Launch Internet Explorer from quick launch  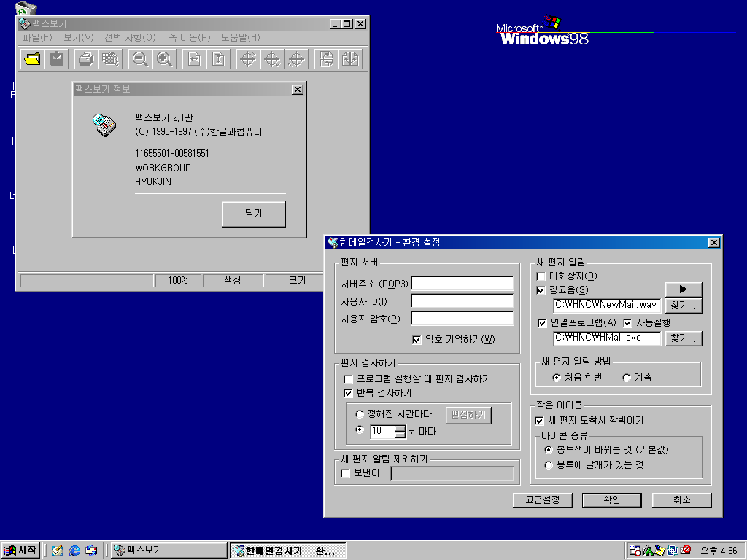[x=74, y=551]
